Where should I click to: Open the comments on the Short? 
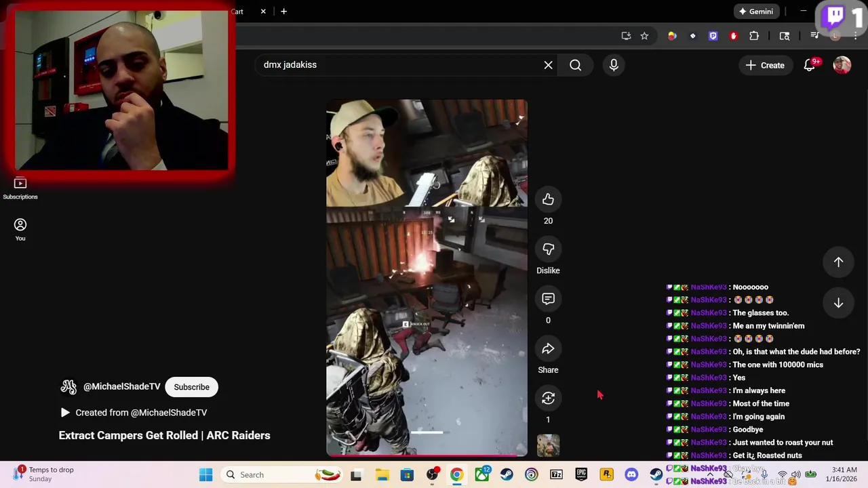548,299
